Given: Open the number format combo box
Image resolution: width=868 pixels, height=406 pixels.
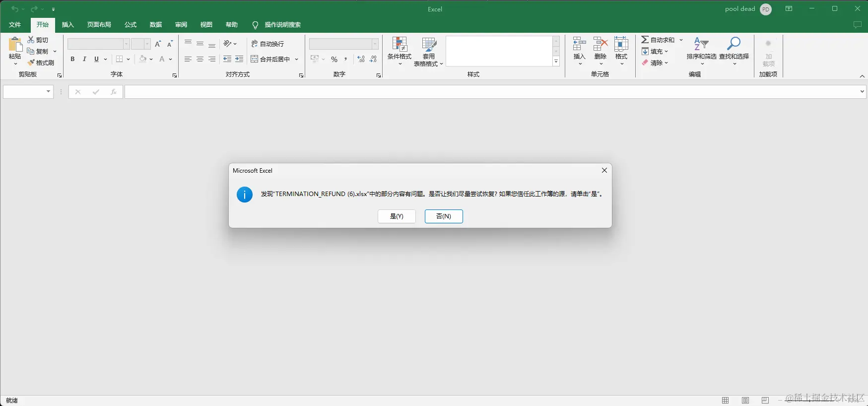Looking at the screenshot, I should point(343,44).
